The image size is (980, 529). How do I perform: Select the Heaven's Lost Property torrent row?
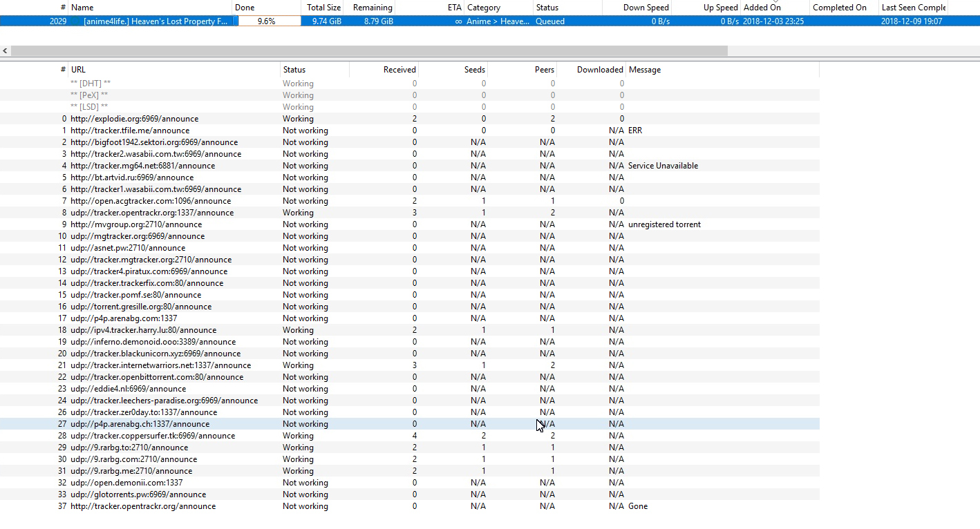coord(490,21)
